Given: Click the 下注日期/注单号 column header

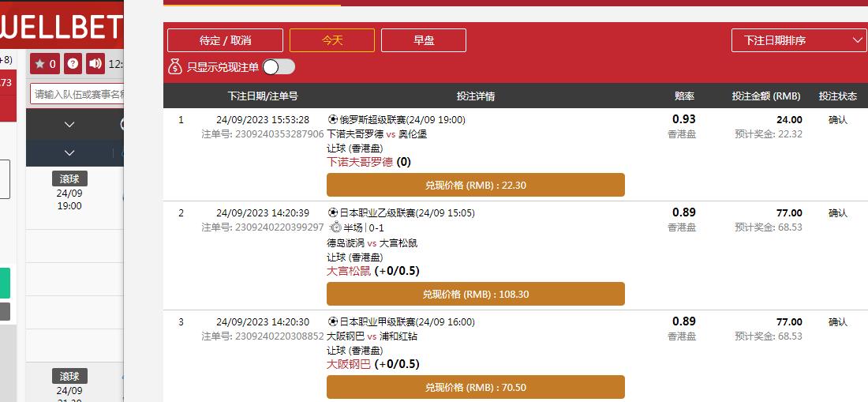Looking at the screenshot, I should (x=263, y=96).
